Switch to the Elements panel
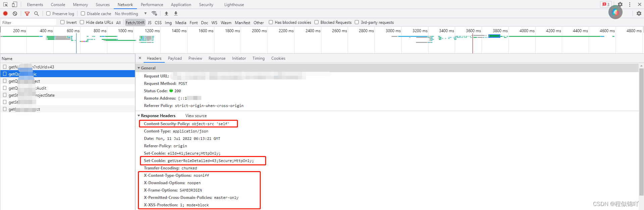The image size is (644, 210). click(x=35, y=4)
